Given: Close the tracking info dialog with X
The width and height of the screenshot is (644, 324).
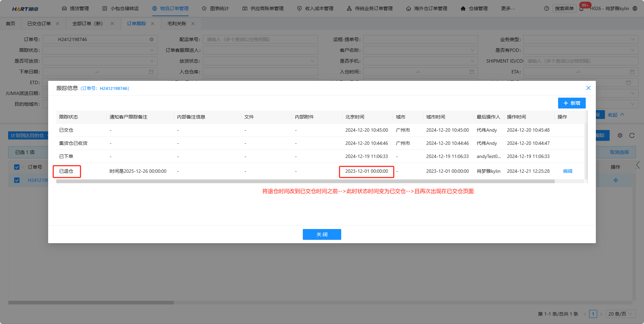Looking at the screenshot, I should click(x=588, y=88).
